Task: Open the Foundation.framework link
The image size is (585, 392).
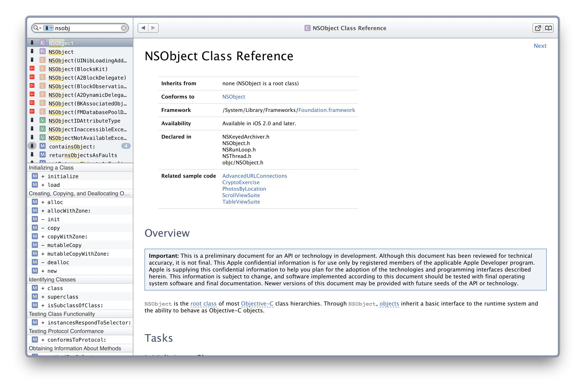Action: (326, 110)
